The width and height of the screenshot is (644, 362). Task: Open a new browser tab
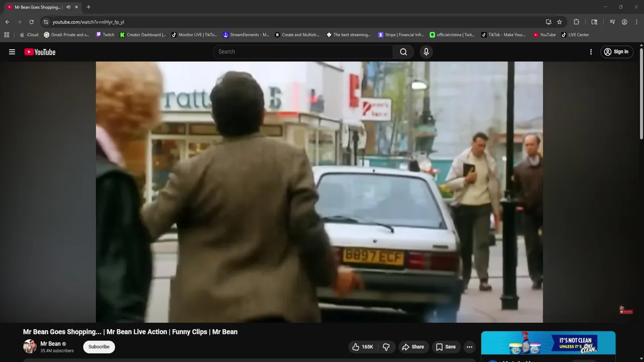coord(89,7)
